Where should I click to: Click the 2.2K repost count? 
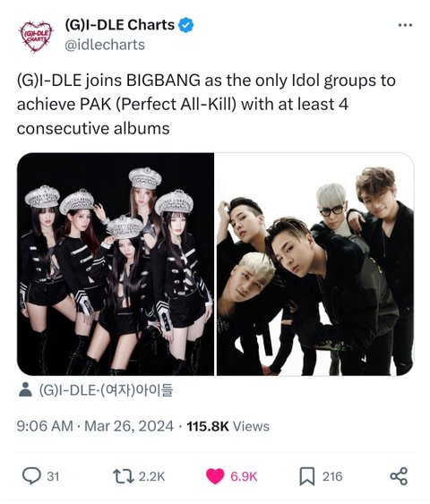point(151,476)
